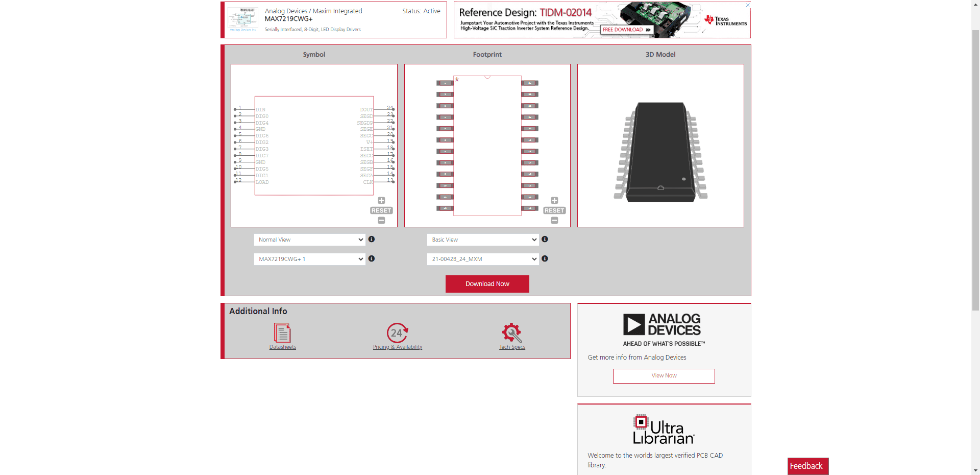Zoom in the Symbol preview

click(381, 200)
